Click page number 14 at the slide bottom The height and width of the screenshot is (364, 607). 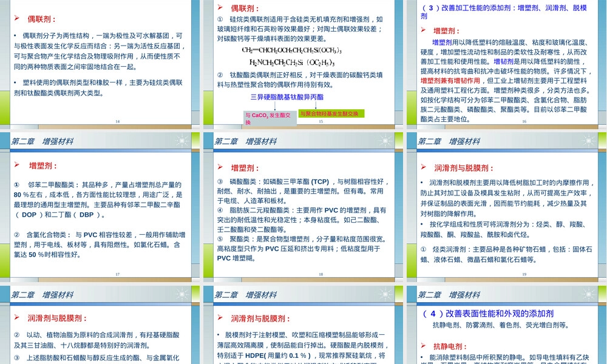(x=118, y=121)
